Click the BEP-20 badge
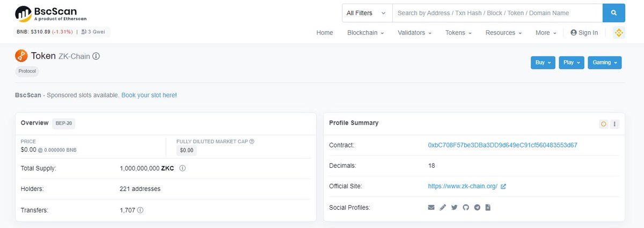The image size is (644, 228). pos(64,123)
